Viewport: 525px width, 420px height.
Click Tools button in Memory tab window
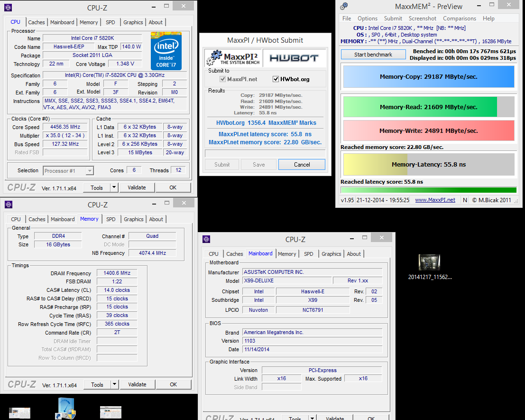coord(97,384)
